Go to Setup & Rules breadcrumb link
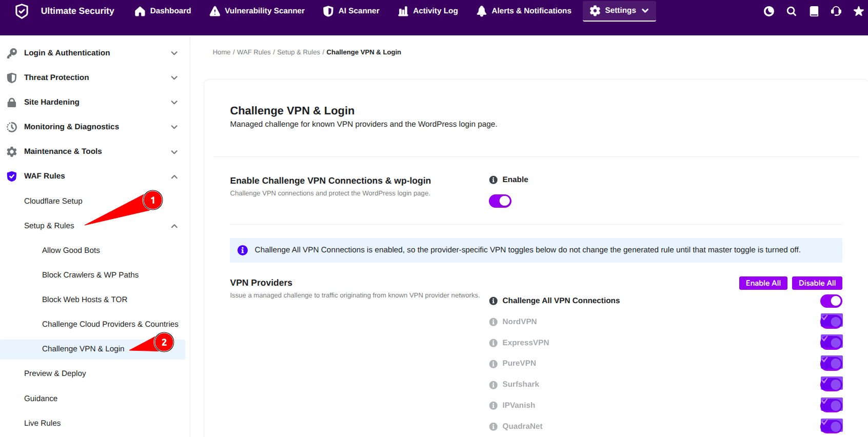This screenshot has height=437, width=868. click(299, 52)
